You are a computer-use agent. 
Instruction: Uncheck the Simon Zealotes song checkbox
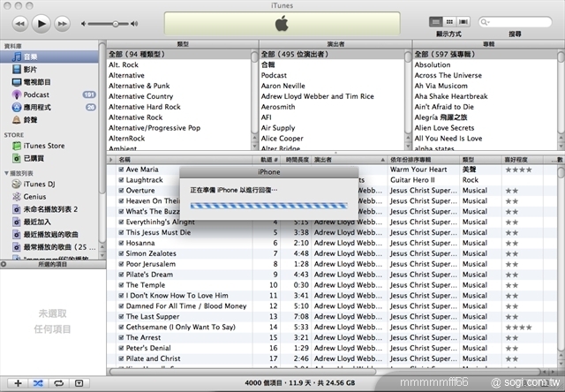[121, 253]
